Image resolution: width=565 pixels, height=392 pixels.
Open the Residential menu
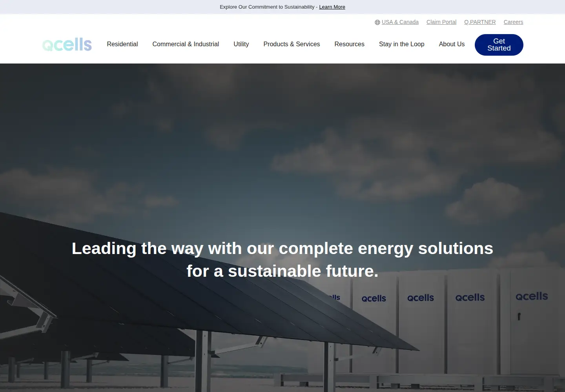coord(122,44)
